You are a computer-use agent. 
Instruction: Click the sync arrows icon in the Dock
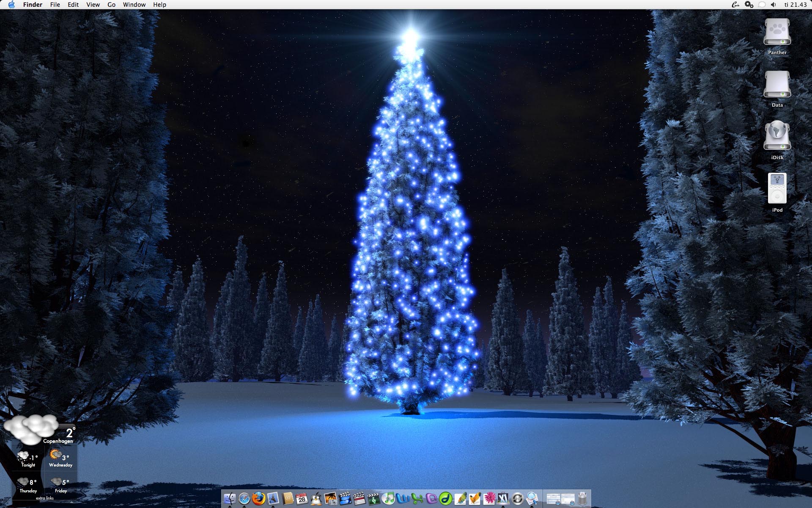[x=518, y=498]
